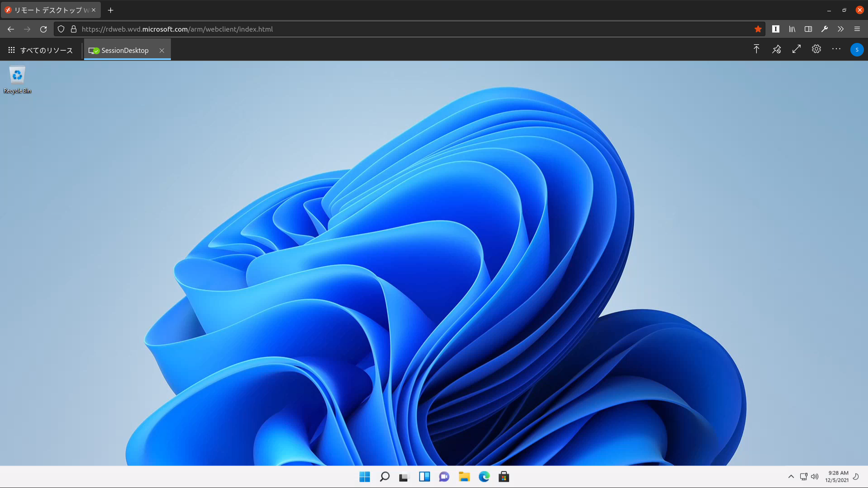Open the 9:28 AM clock and date
Viewport: 868px width, 488px height.
coord(837,477)
